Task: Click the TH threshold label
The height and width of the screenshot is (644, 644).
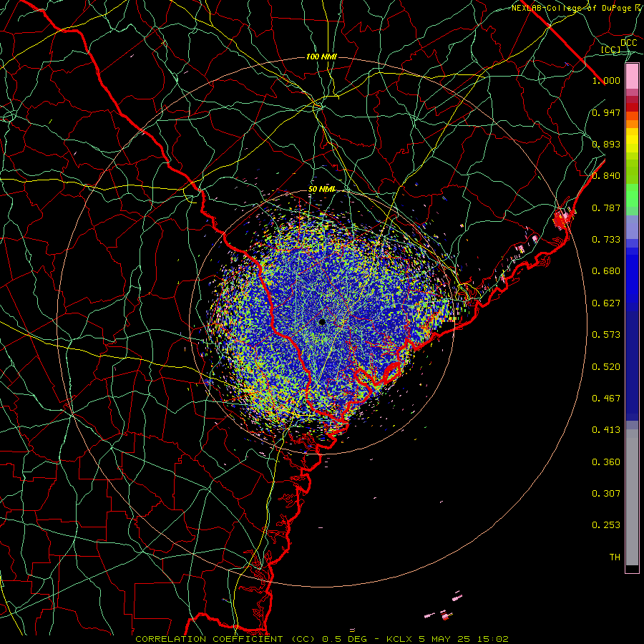Action: pos(615,557)
